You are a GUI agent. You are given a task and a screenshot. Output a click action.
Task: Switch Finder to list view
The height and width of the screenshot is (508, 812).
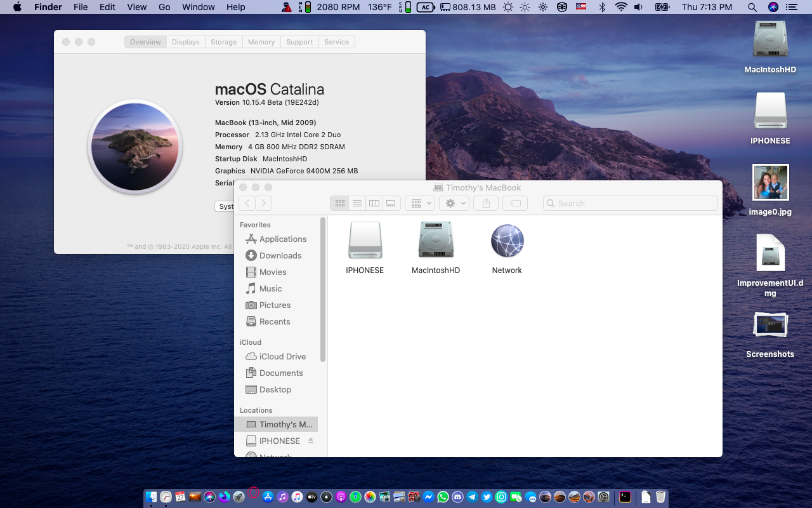click(x=357, y=203)
